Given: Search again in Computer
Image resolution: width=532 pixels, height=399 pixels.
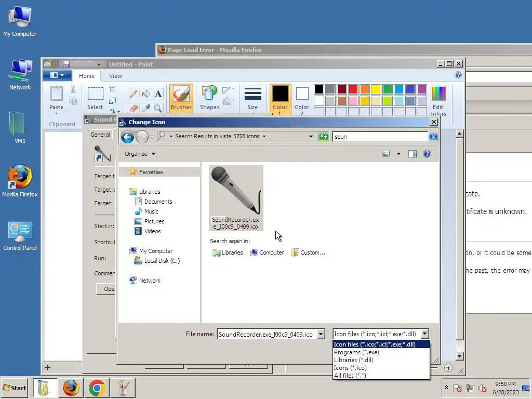Looking at the screenshot, I should [267, 253].
